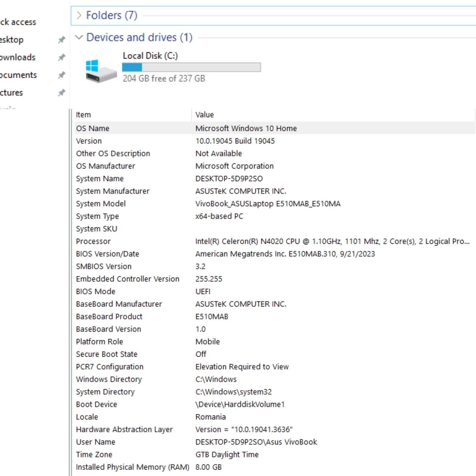
Task: Open Quick access in the sidebar
Action: (x=18, y=22)
